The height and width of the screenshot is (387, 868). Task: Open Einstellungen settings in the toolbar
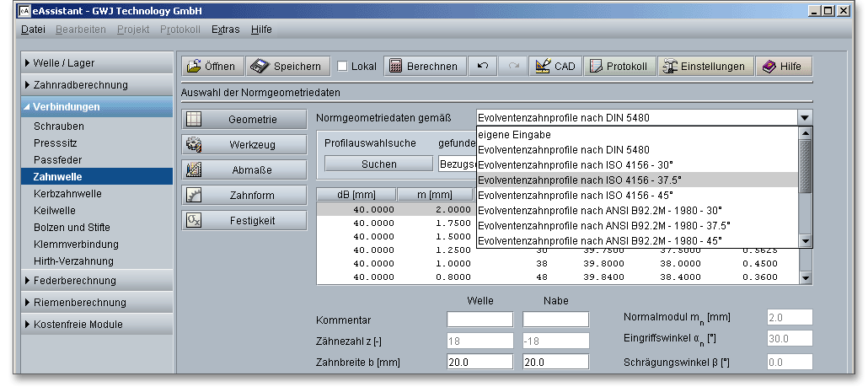pyautogui.click(x=704, y=67)
